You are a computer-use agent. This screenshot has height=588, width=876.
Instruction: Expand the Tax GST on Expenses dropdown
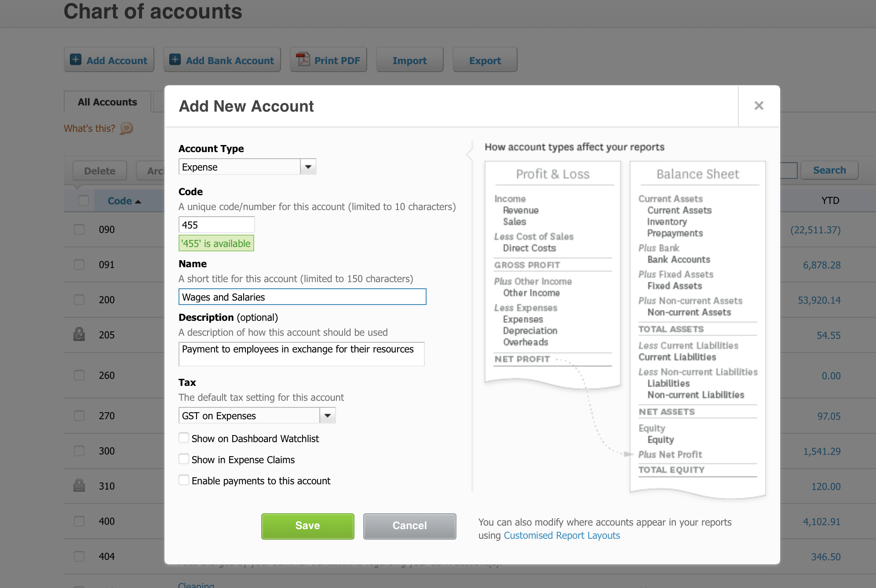click(328, 416)
